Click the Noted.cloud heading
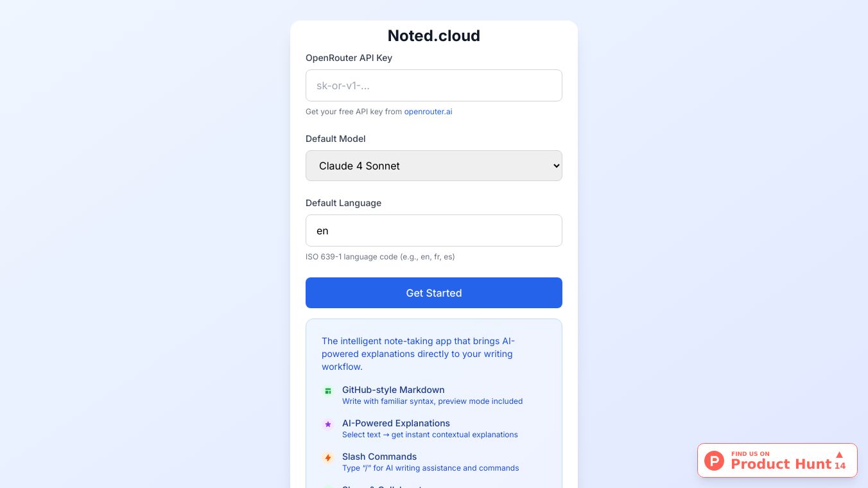Viewport: 868px width, 488px height. click(434, 36)
